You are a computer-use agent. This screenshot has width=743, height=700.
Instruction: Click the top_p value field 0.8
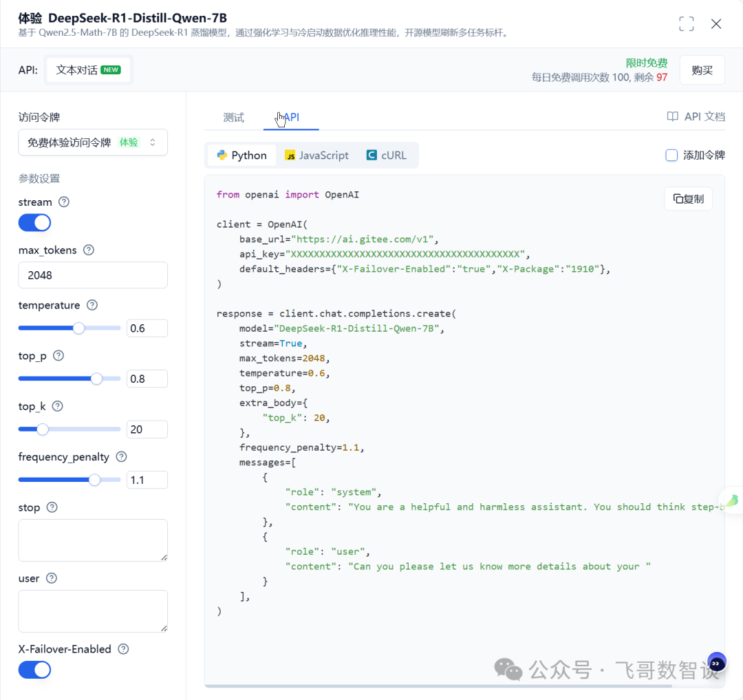147,379
